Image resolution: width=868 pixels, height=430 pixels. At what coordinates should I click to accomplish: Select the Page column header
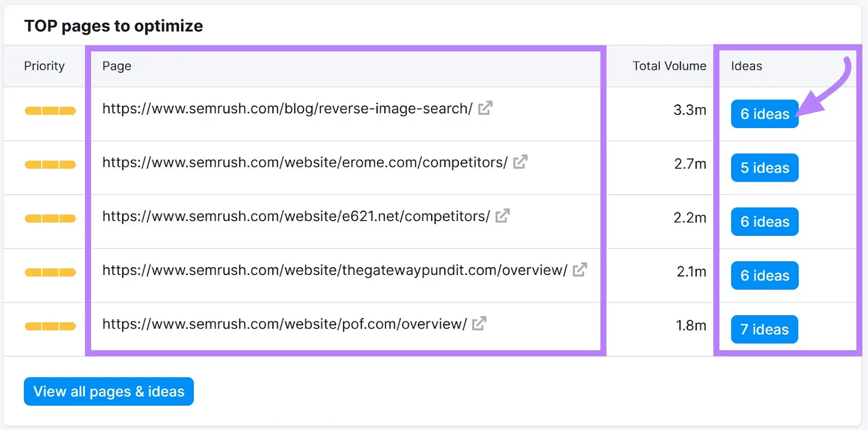117,66
